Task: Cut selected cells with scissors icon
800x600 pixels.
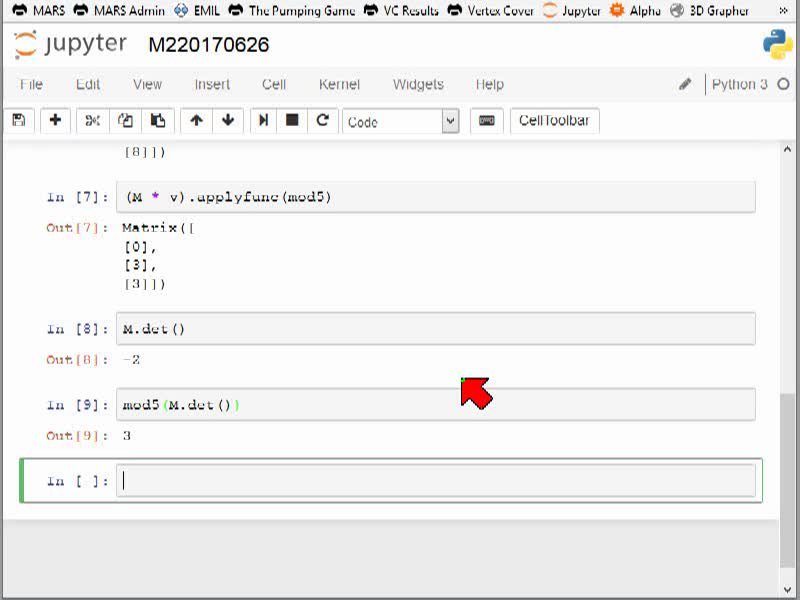Action: click(x=92, y=120)
